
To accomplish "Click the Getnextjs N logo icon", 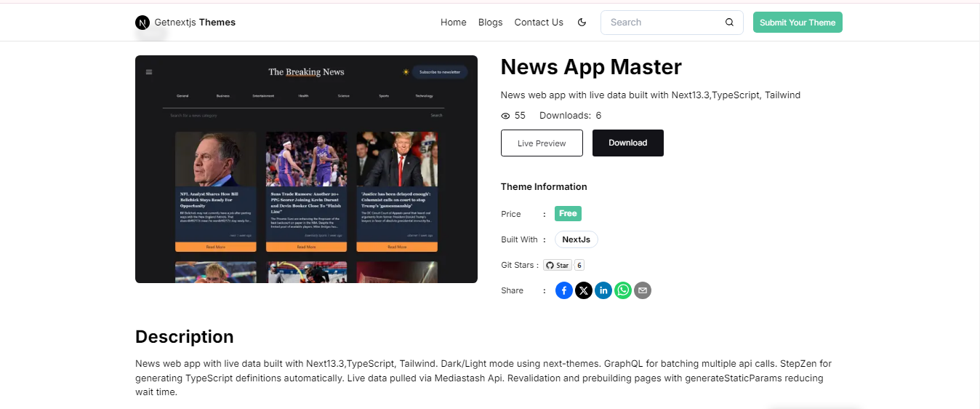I will [142, 23].
